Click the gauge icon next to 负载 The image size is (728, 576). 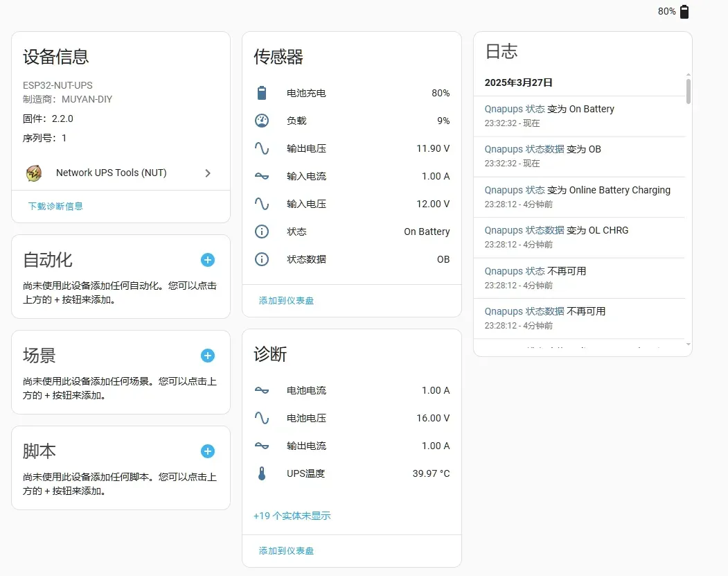[261, 121]
